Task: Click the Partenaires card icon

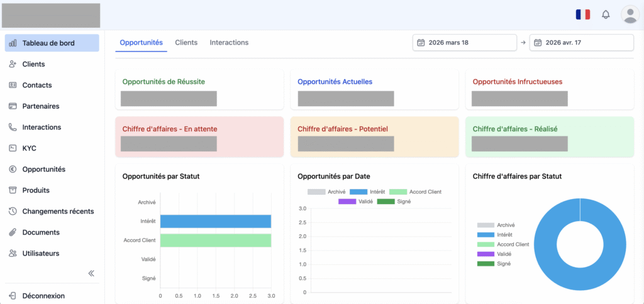Action: click(x=13, y=106)
